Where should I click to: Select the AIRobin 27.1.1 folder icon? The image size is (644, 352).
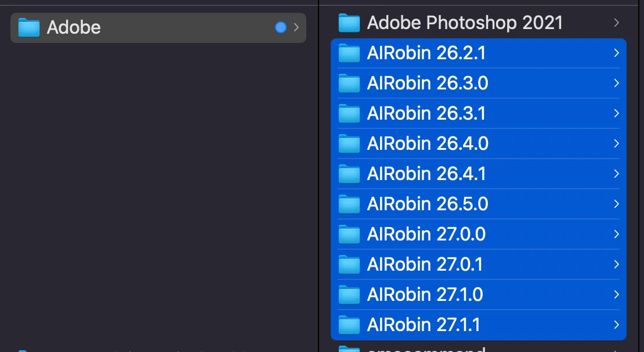[x=349, y=325]
